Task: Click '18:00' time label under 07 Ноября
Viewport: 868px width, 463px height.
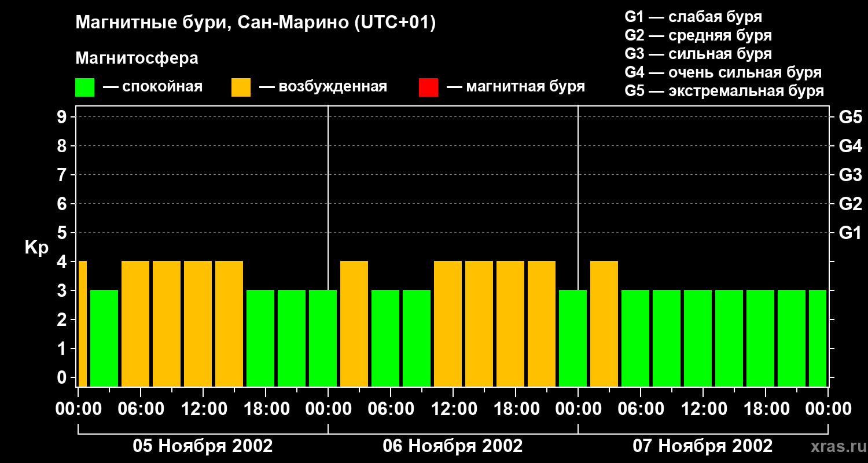Action: tap(766, 409)
